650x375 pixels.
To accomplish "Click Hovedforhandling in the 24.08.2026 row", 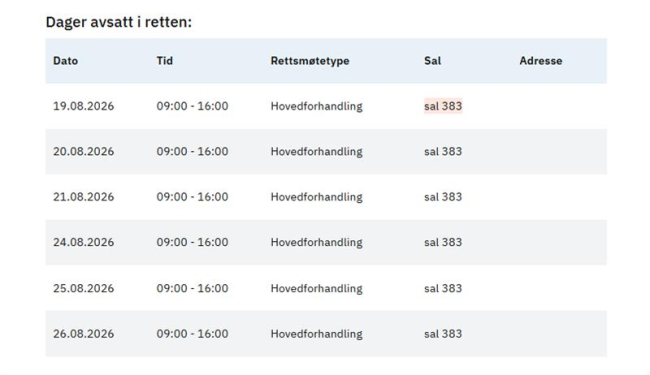I will click(x=317, y=242).
